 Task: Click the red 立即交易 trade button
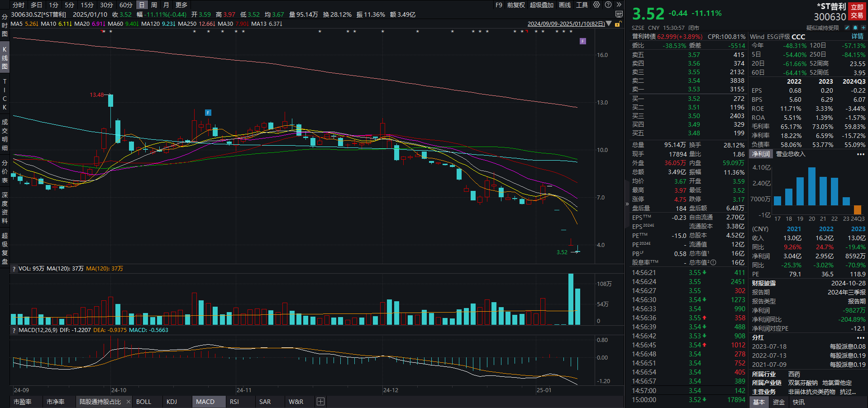click(857, 12)
